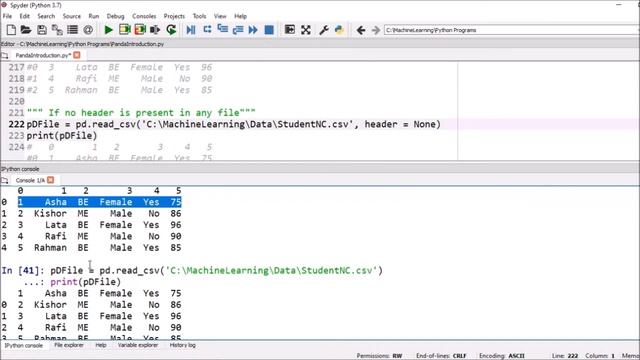This screenshot has height=360, width=640.
Task: Open editor tab browse icon
Action: tap(4, 55)
